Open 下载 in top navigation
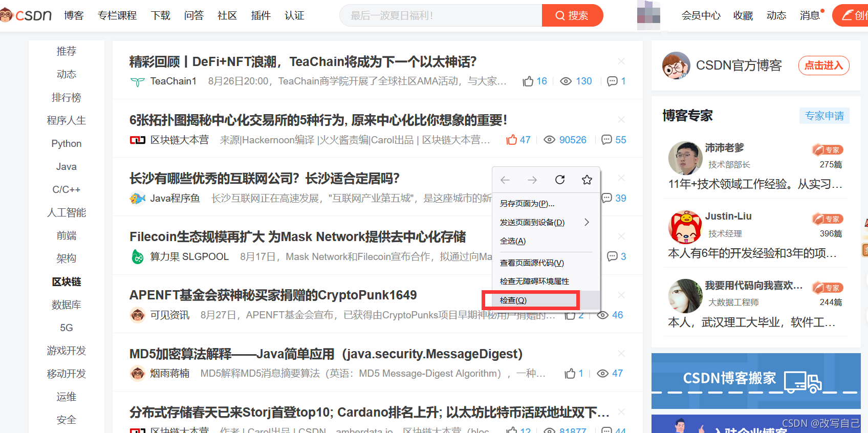This screenshot has width=868, height=433. 161,15
